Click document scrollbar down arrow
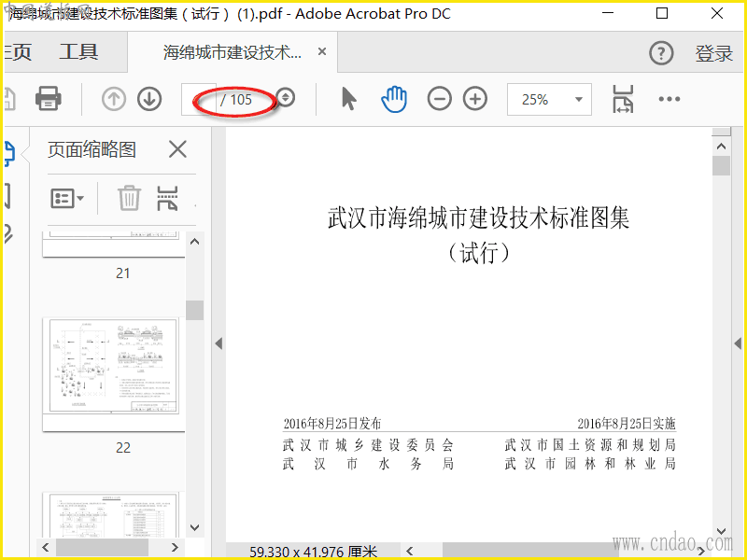This screenshot has height=560, width=747. point(721,531)
